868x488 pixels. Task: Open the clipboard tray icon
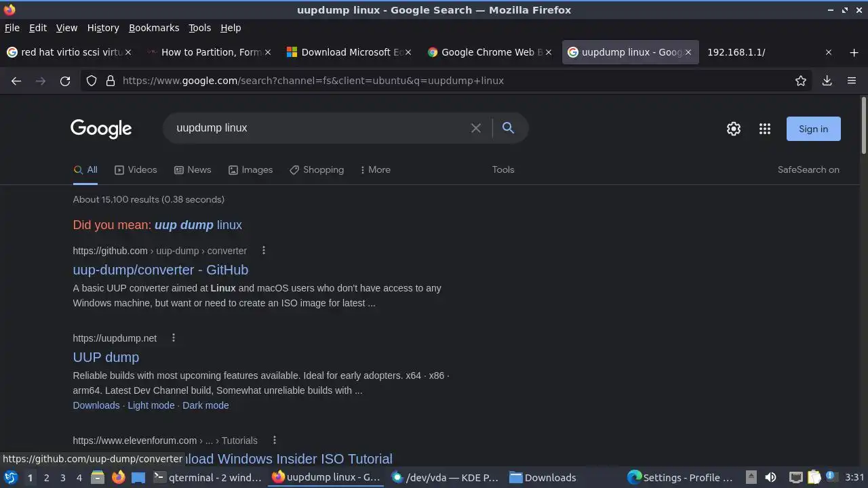pyautogui.click(x=814, y=478)
